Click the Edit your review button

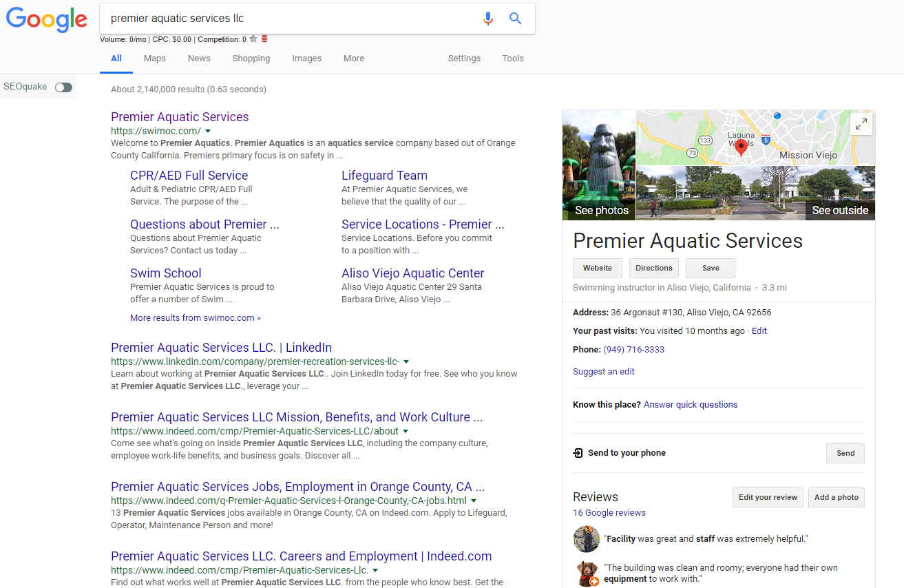[768, 497]
